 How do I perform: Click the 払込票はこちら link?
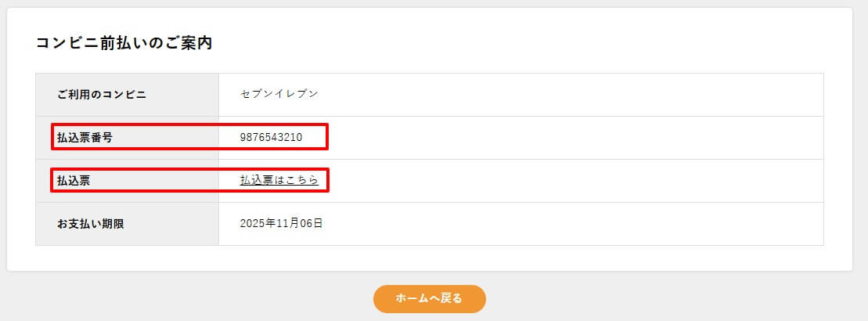(279, 180)
